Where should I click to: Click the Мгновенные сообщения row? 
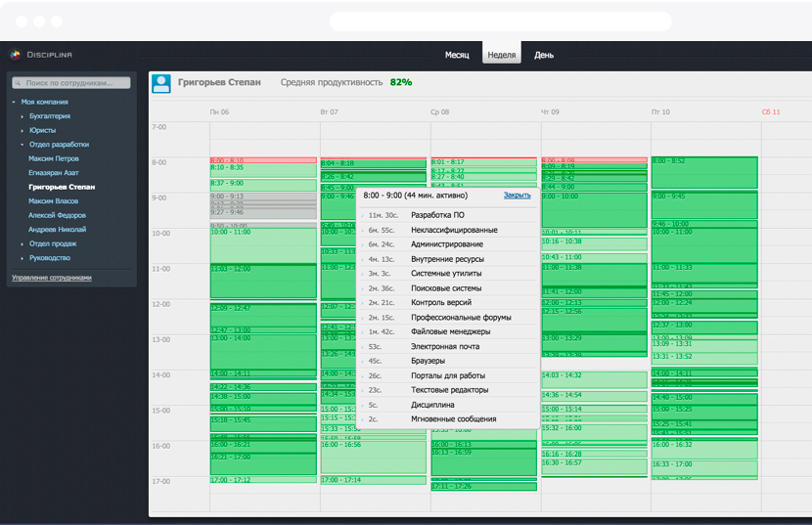448,419
